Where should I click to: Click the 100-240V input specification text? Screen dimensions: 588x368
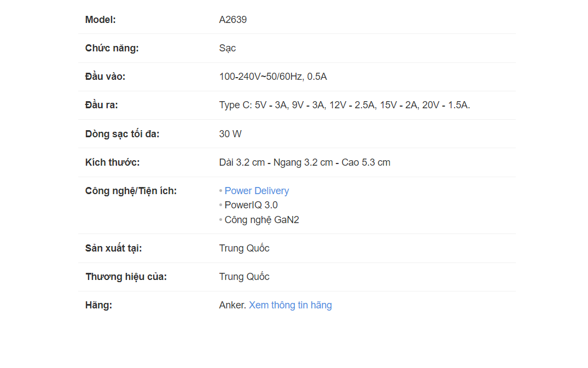[x=273, y=77]
